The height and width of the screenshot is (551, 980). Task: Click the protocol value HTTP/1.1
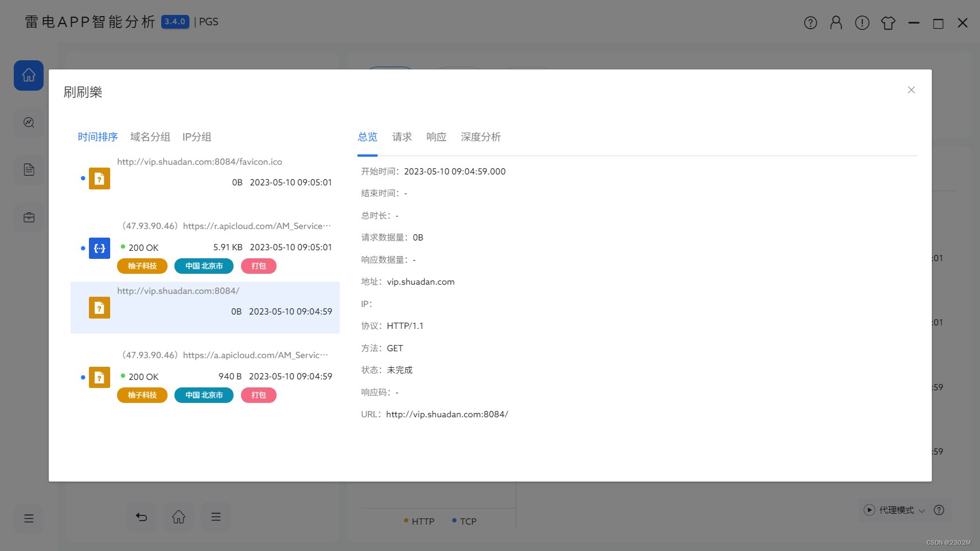click(x=405, y=326)
